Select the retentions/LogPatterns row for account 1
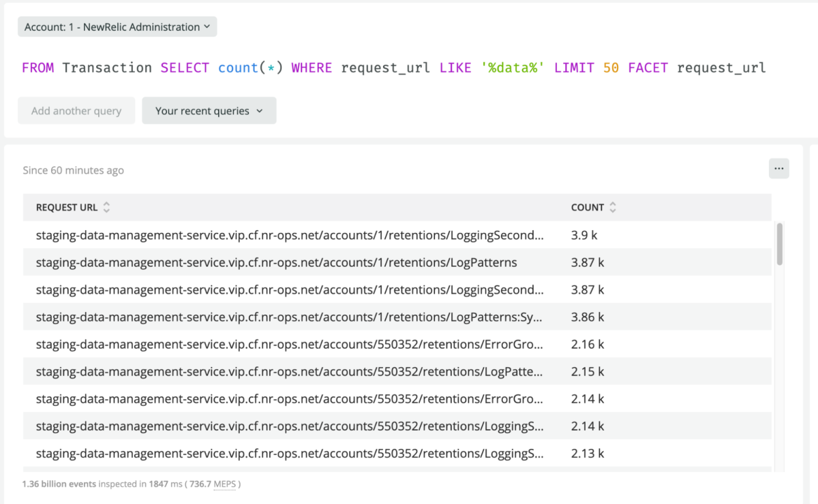 tap(276, 262)
